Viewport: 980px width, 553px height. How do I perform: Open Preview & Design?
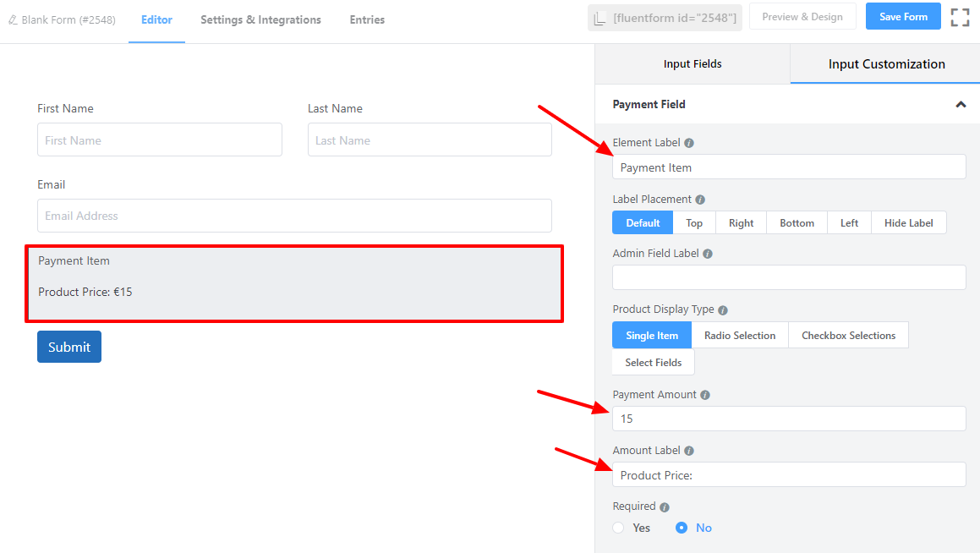802,15
